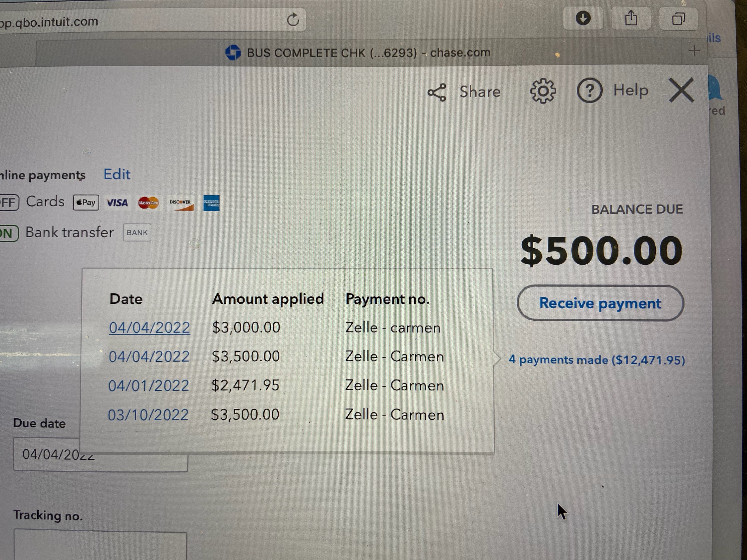This screenshot has height=560, width=747.
Task: Open the Safari downloads icon
Action: point(583,18)
